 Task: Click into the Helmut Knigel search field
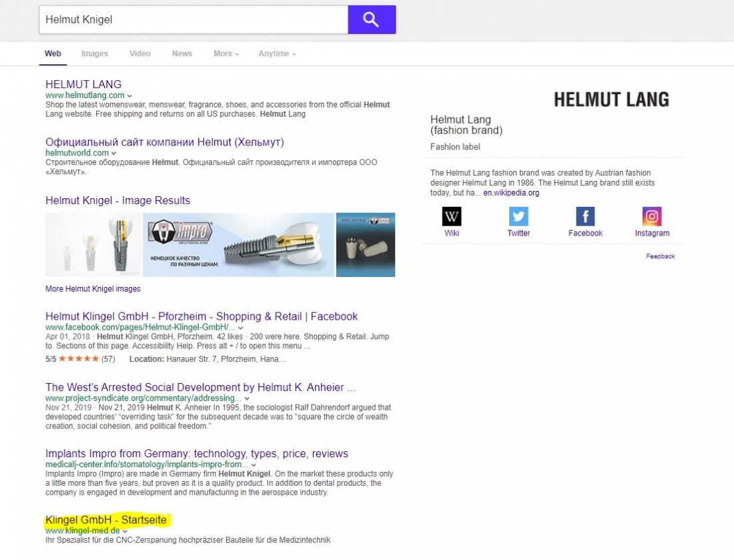click(x=194, y=20)
